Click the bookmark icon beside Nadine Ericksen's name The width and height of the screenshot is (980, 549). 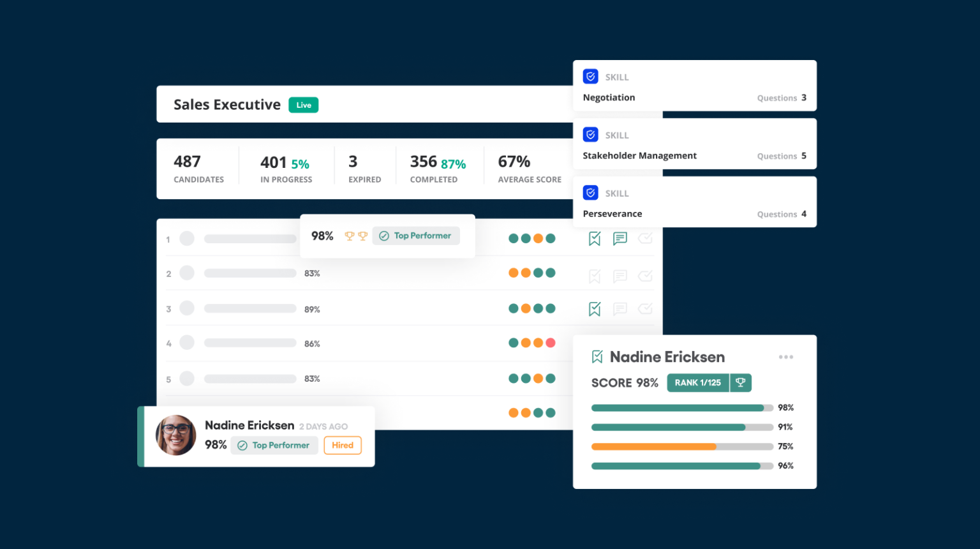597,356
